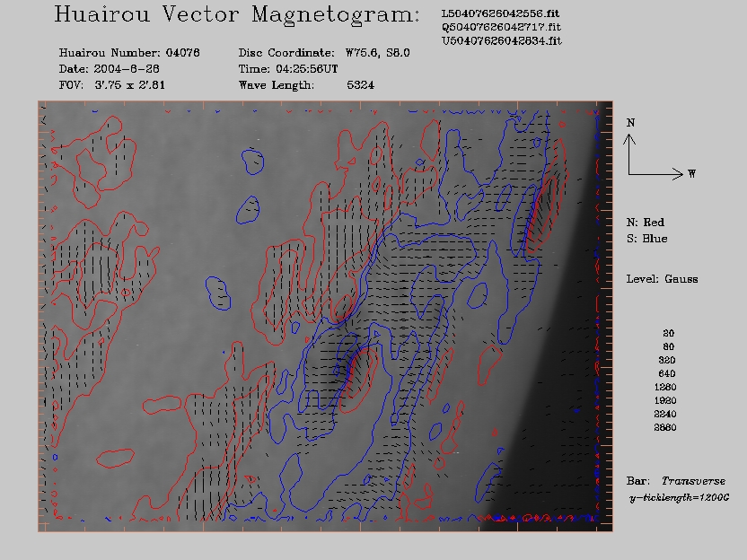747x560 pixels.
Task: Click the west-pointing compass arrow
Action: [657, 174]
